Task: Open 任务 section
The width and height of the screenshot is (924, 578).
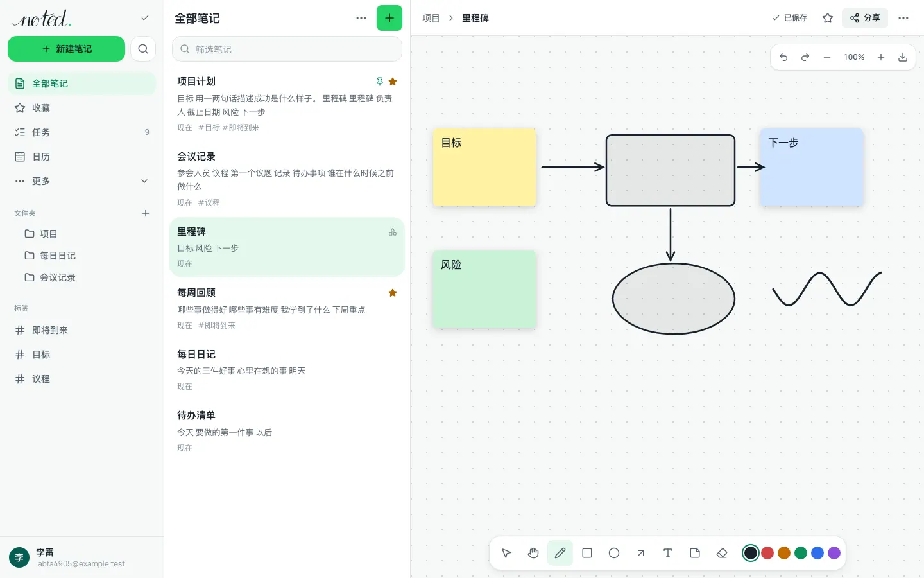Action: tap(81, 132)
